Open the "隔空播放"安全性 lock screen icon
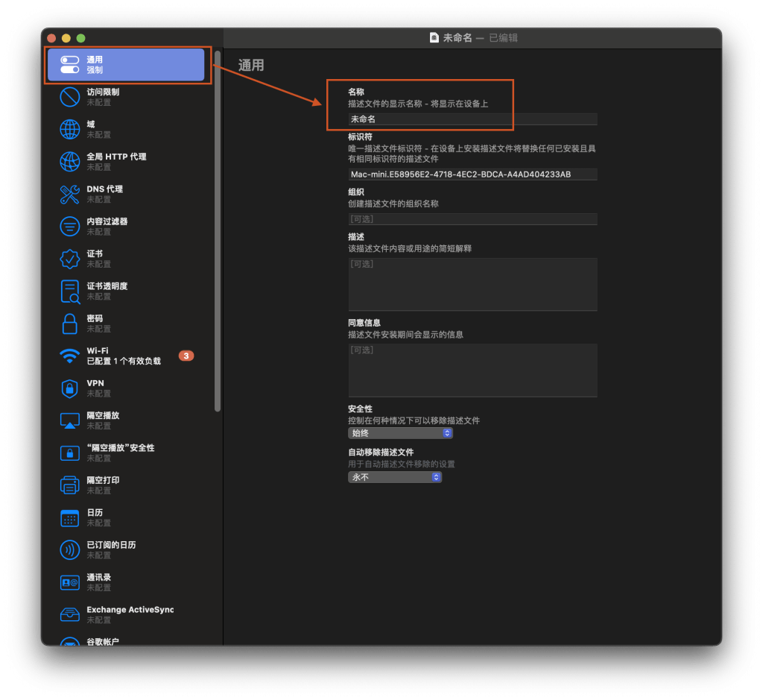The image size is (763, 700). [x=69, y=453]
